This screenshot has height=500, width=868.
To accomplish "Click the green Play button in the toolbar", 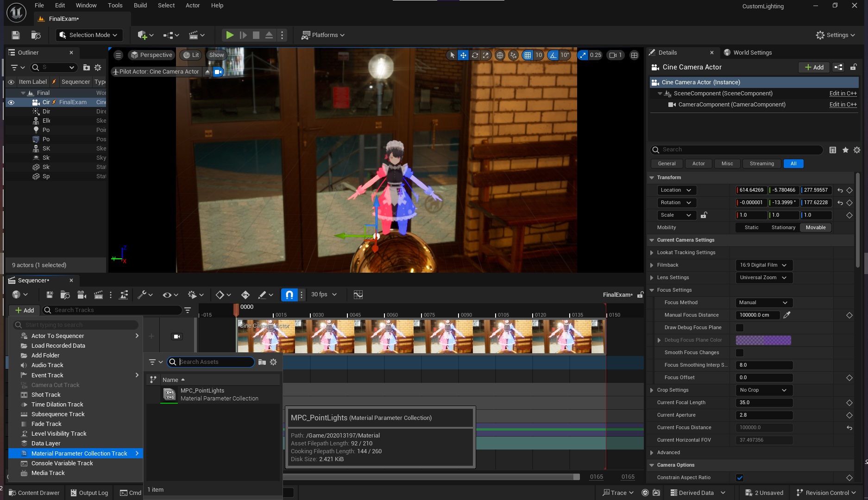I will point(229,35).
